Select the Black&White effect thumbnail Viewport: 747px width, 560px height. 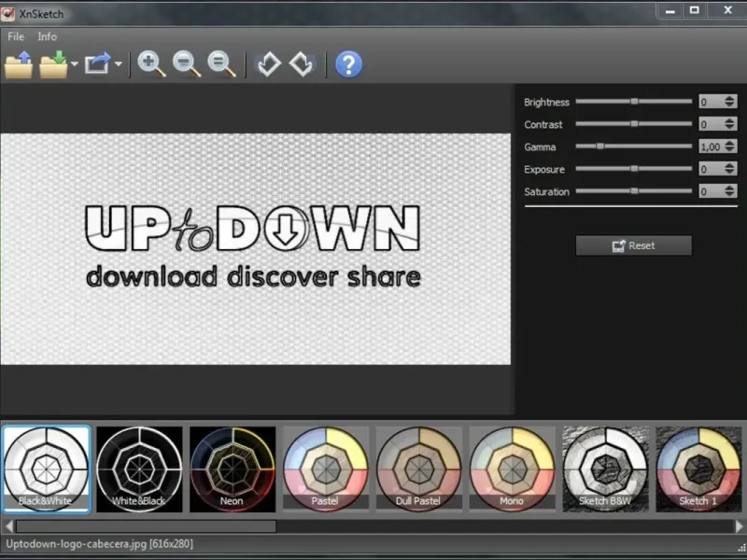tap(46, 469)
